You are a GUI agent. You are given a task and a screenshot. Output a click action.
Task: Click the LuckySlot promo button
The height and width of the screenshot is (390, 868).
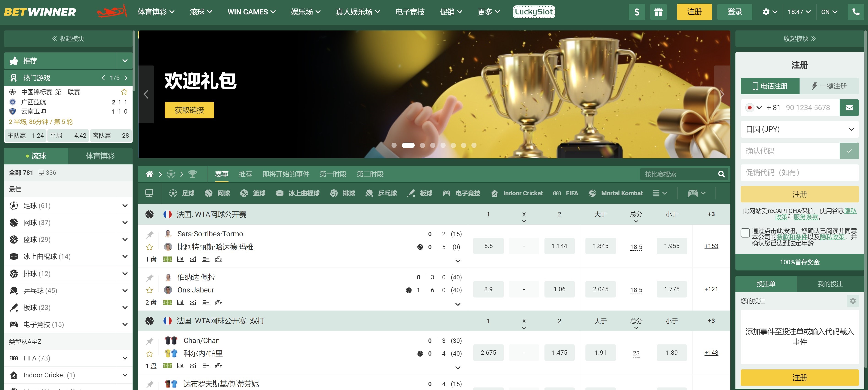[x=534, y=12]
